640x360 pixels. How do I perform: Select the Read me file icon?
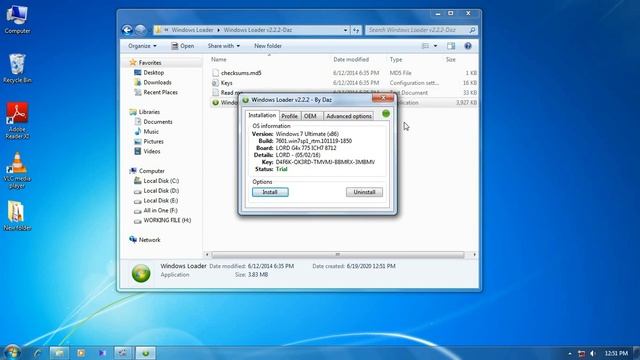tap(216, 93)
